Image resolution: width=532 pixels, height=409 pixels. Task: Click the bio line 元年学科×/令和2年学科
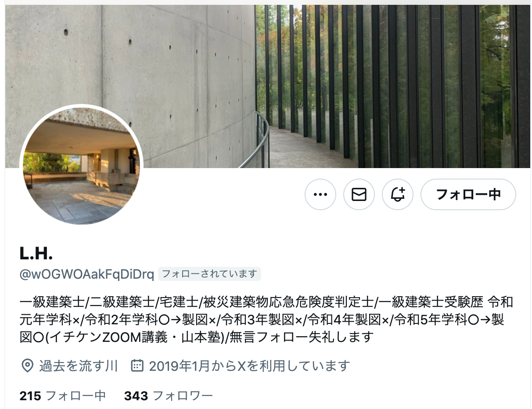(x=262, y=320)
